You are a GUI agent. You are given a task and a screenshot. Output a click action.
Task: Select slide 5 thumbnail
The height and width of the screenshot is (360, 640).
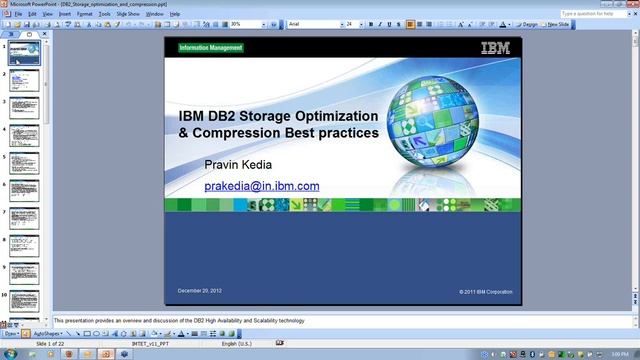(x=24, y=163)
